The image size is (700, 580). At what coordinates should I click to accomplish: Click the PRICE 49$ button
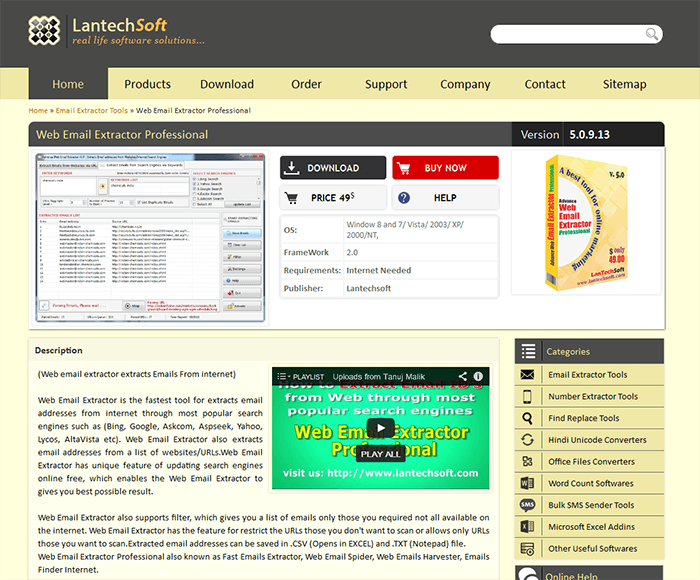point(333,198)
